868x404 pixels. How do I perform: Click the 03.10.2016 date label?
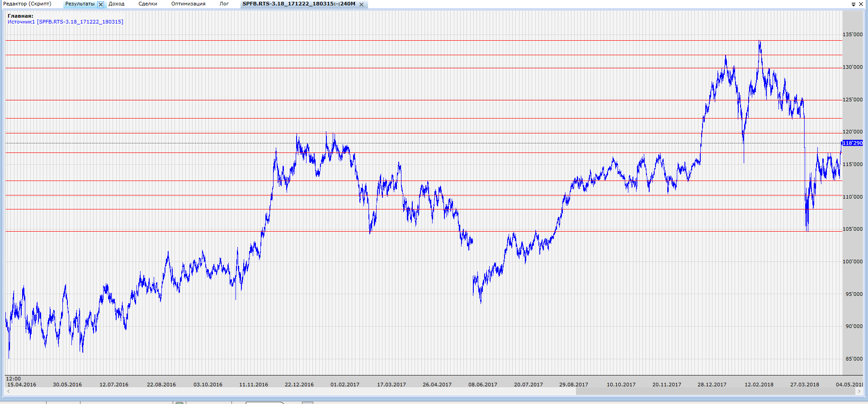208,385
